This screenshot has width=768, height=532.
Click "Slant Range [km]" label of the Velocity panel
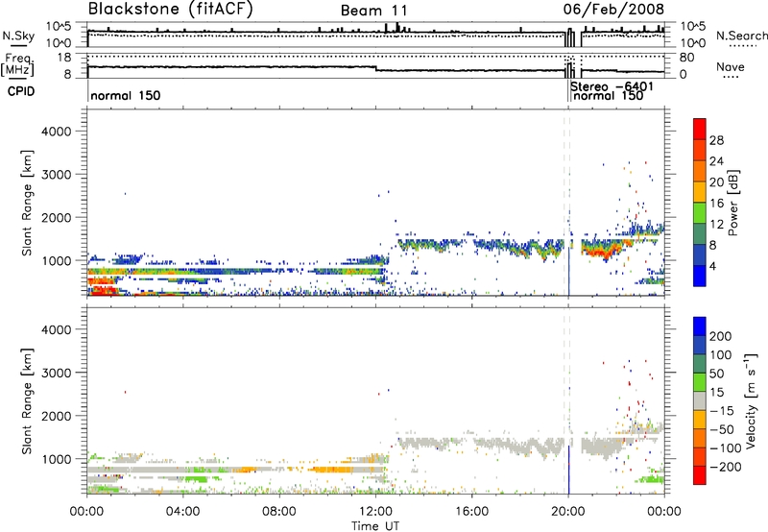27,400
